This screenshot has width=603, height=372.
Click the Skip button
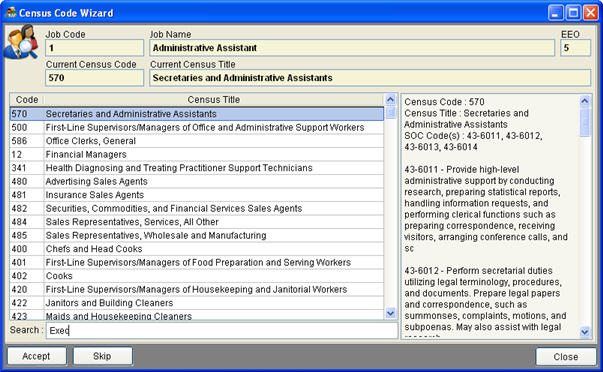coord(103,356)
